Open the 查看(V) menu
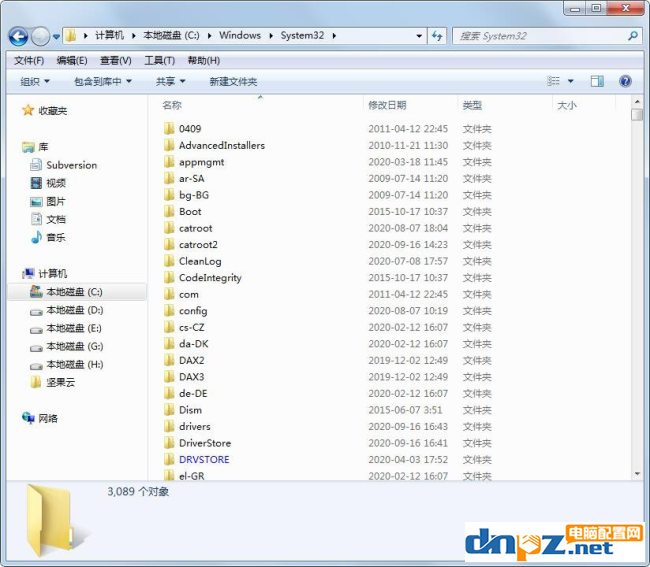The width and height of the screenshot is (650, 567). click(x=116, y=61)
